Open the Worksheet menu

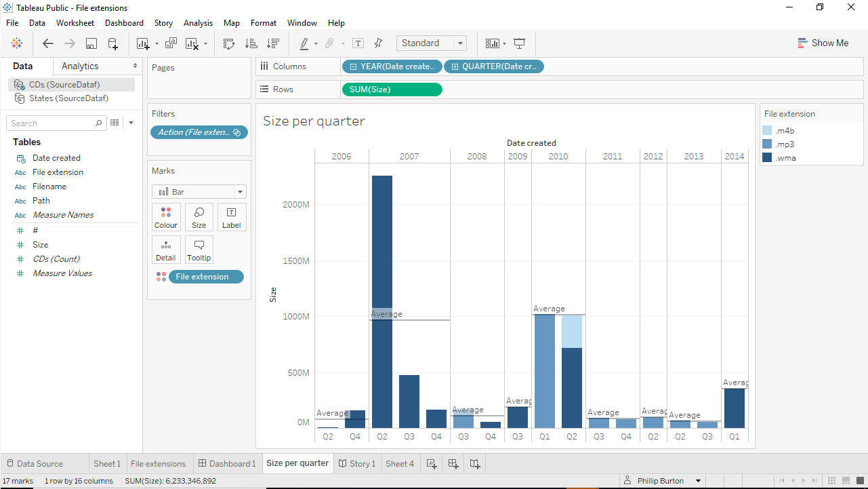[75, 23]
